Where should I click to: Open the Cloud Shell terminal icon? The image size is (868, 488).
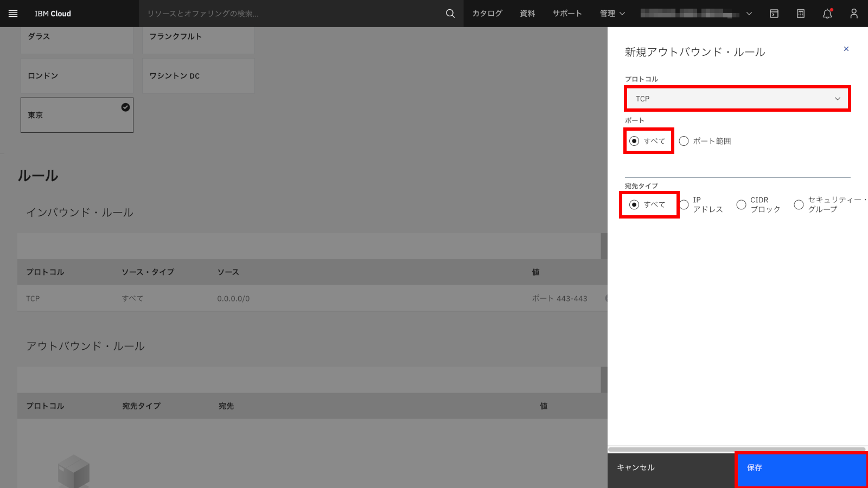[774, 14]
